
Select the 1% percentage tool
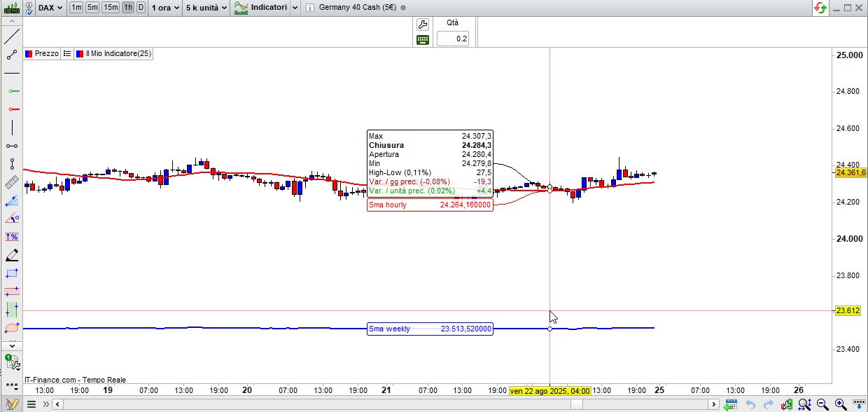click(12, 237)
